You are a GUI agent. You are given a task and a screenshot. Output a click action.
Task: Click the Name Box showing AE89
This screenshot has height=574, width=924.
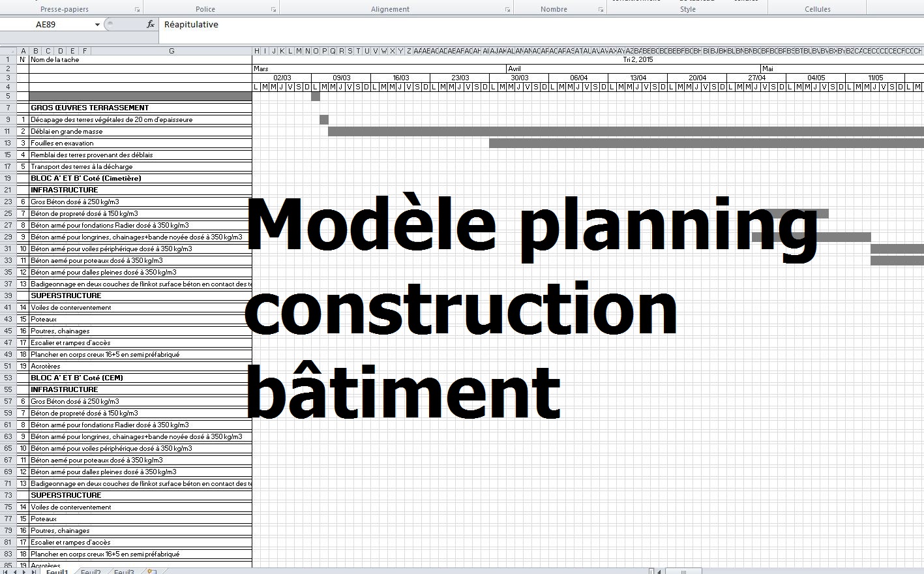pyautogui.click(x=49, y=24)
